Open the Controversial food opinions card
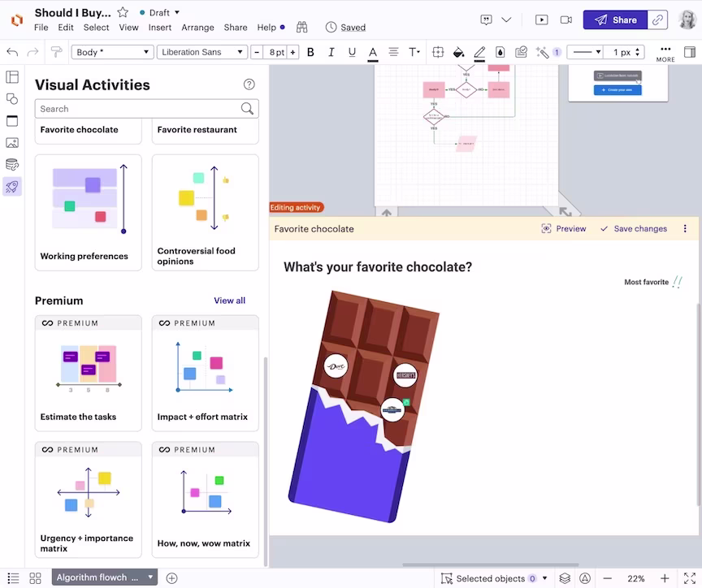 pos(205,213)
